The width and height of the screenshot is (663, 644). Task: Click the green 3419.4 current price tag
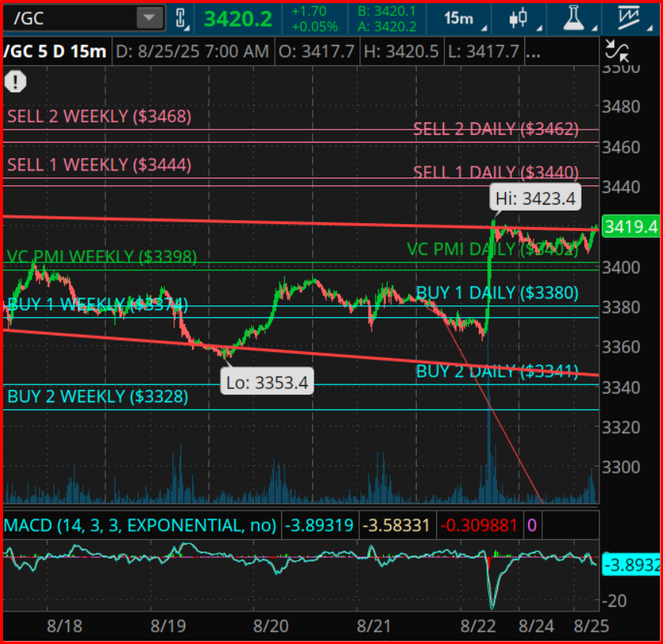(x=630, y=227)
